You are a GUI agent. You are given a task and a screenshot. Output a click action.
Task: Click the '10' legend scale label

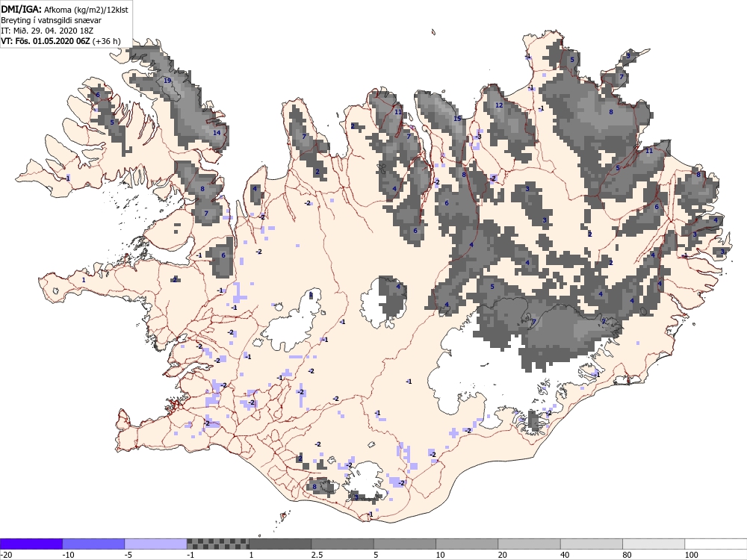click(x=440, y=555)
